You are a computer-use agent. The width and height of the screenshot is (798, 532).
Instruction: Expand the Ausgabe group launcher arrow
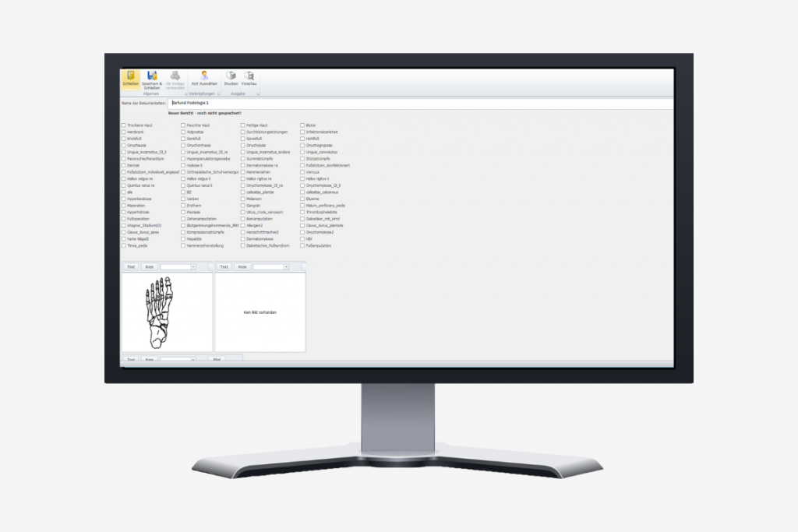[258, 94]
